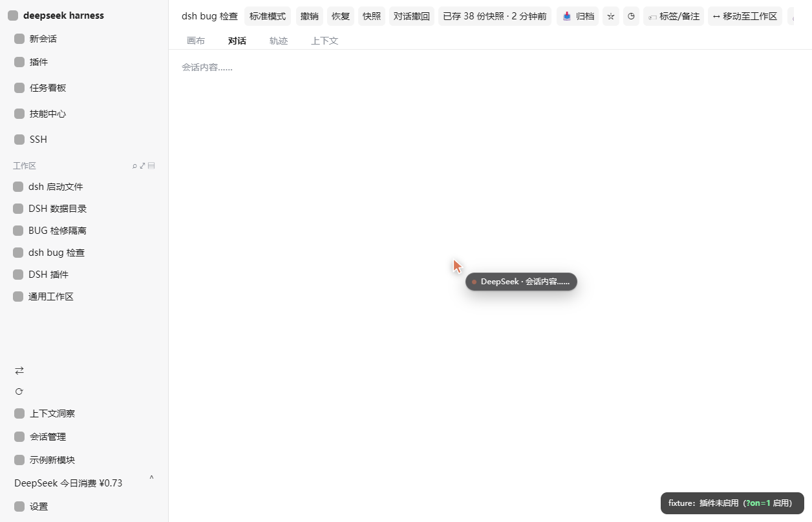Screen dimensions: 812x522
Task: Click the 对话撤回 button
Action: coord(412,16)
